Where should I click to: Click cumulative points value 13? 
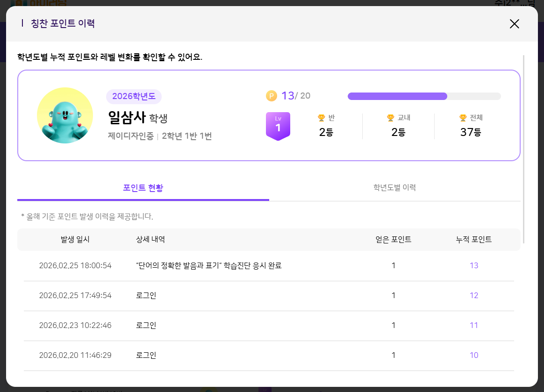pos(474,266)
